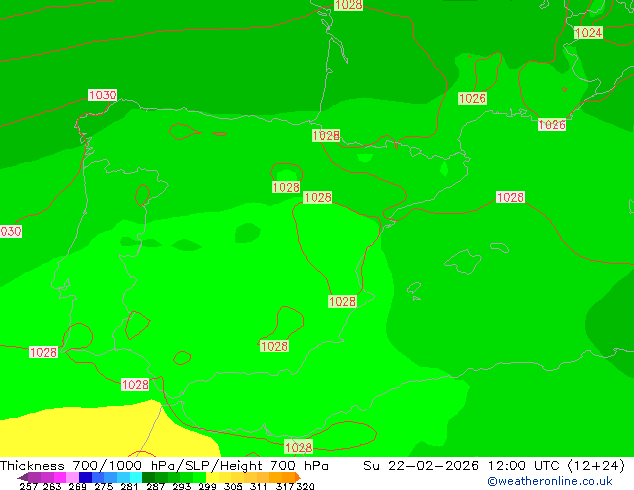Select the dark blue swatch in the legend
Screen dimensions: 634x490
pos(85,477)
